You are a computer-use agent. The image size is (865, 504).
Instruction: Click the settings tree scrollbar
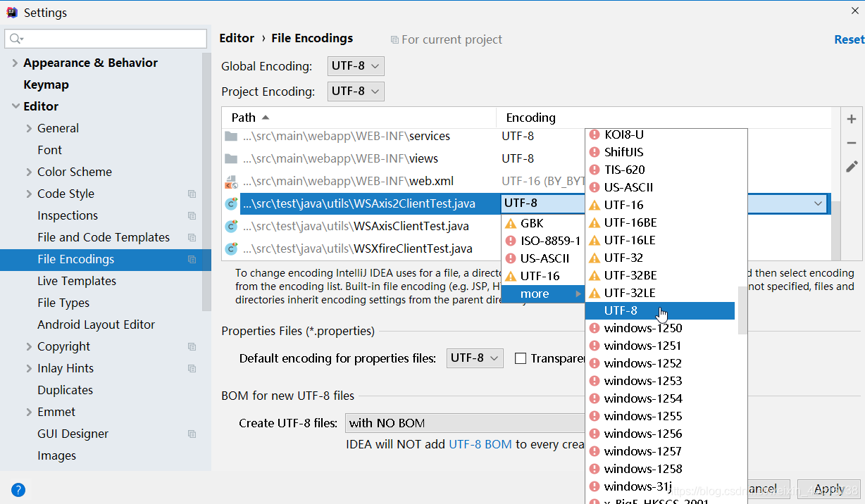pos(206,182)
